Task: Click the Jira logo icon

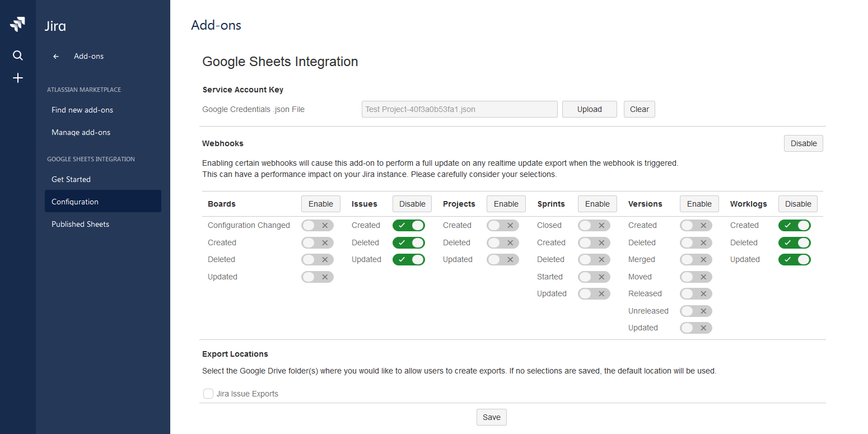Action: coord(18,25)
